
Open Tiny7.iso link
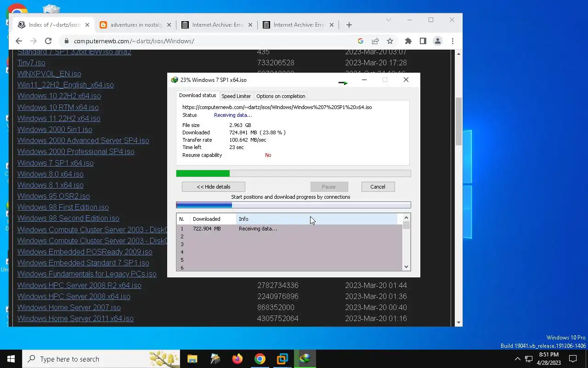(31, 63)
